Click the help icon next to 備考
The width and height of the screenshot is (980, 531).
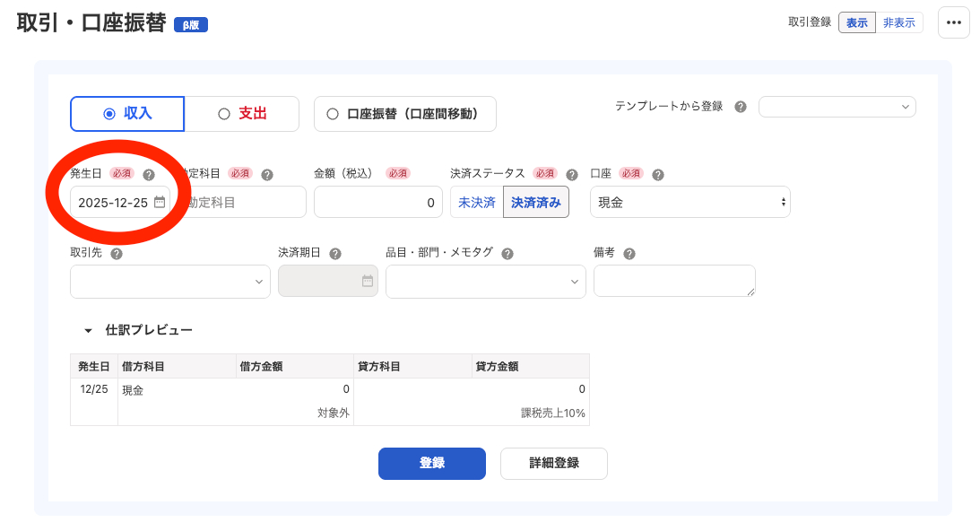[x=628, y=252]
